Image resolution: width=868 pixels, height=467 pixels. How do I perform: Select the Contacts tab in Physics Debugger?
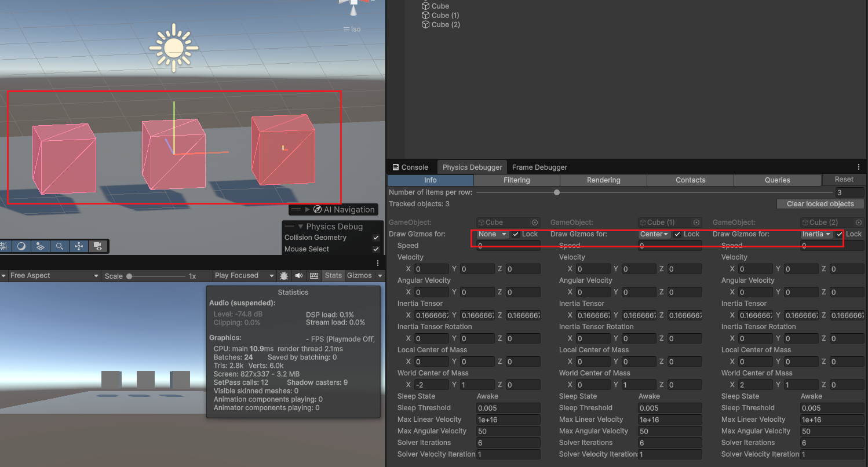point(690,180)
